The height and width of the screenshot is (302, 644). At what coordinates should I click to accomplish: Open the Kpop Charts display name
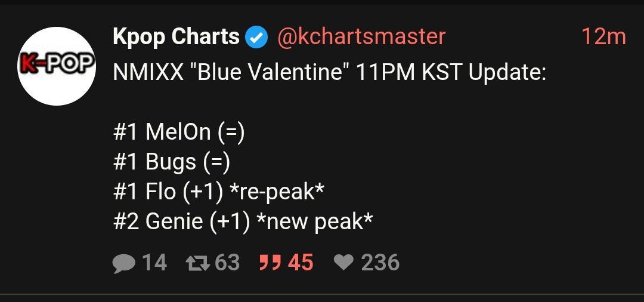pos(176,37)
